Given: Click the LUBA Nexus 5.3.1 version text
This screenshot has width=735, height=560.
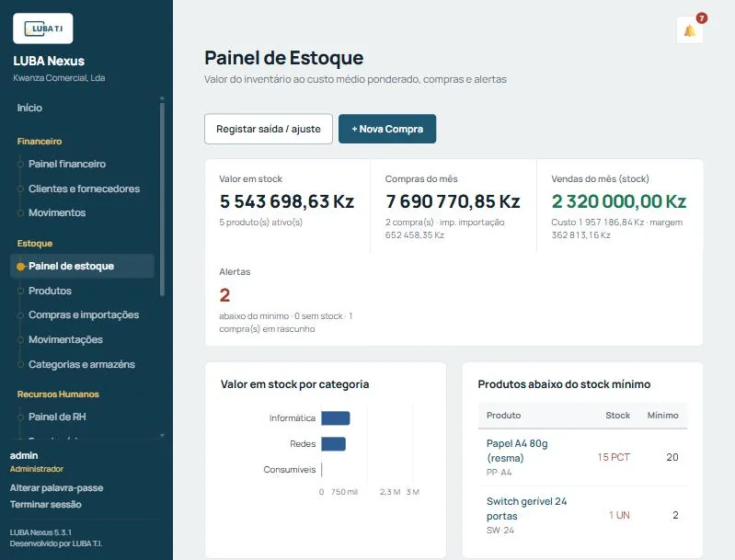Looking at the screenshot, I should pyautogui.click(x=40, y=532).
